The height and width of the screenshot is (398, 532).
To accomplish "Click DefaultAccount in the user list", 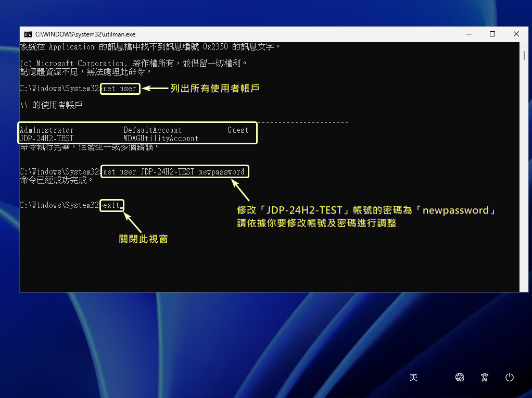I will pos(153,130).
